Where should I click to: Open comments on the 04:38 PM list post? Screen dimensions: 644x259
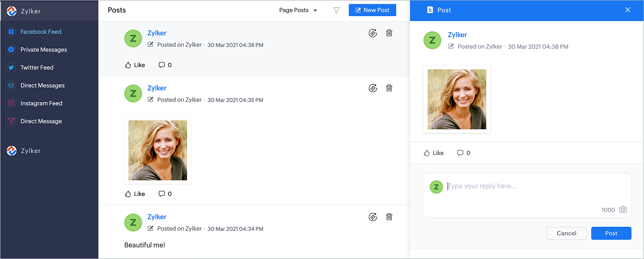click(165, 65)
